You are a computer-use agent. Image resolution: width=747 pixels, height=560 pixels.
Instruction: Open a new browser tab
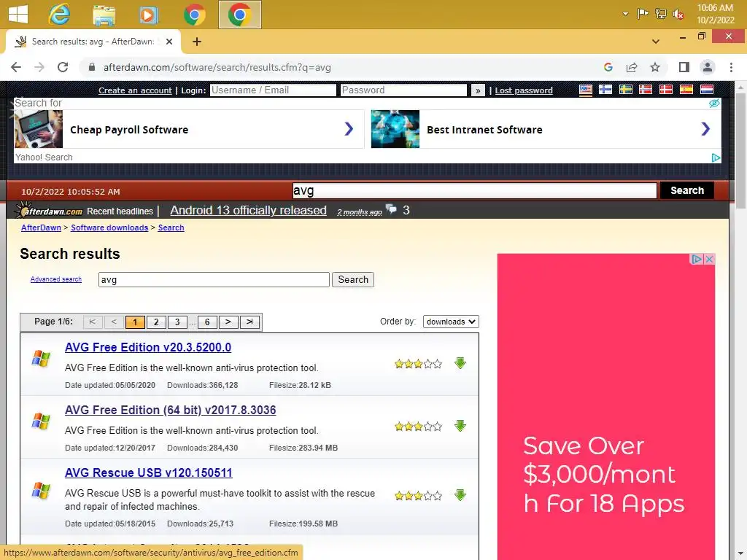coord(197,42)
